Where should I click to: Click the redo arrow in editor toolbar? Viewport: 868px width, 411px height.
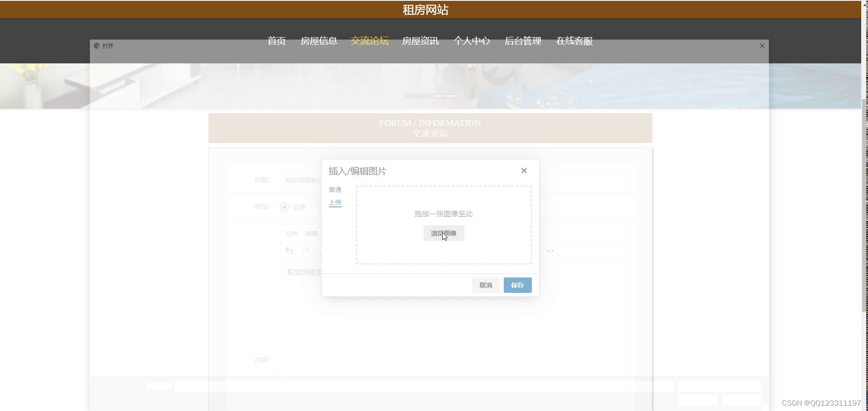(x=305, y=251)
